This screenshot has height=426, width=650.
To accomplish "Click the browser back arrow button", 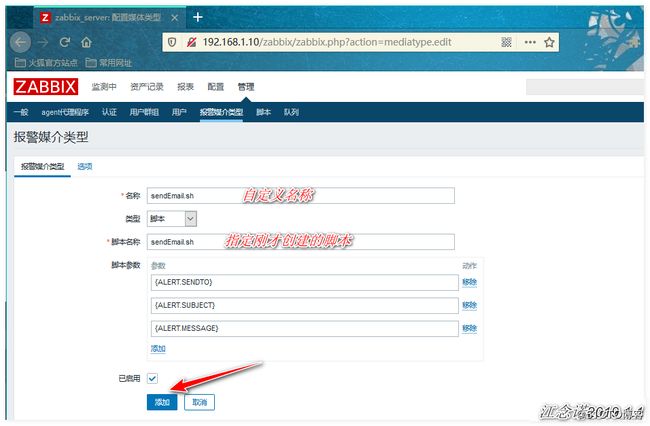I will point(20,42).
